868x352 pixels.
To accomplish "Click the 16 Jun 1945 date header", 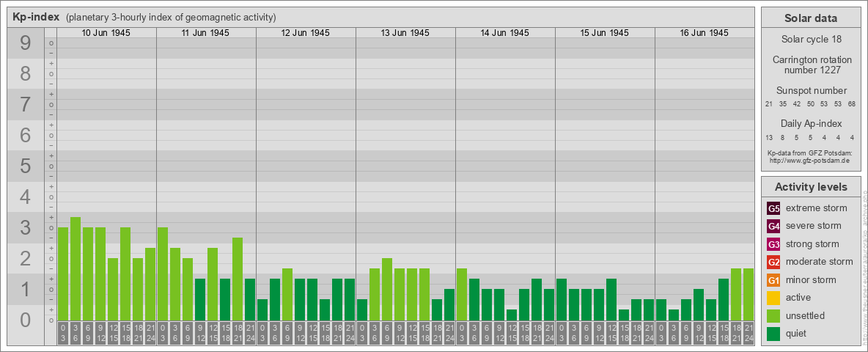I will coord(704,33).
